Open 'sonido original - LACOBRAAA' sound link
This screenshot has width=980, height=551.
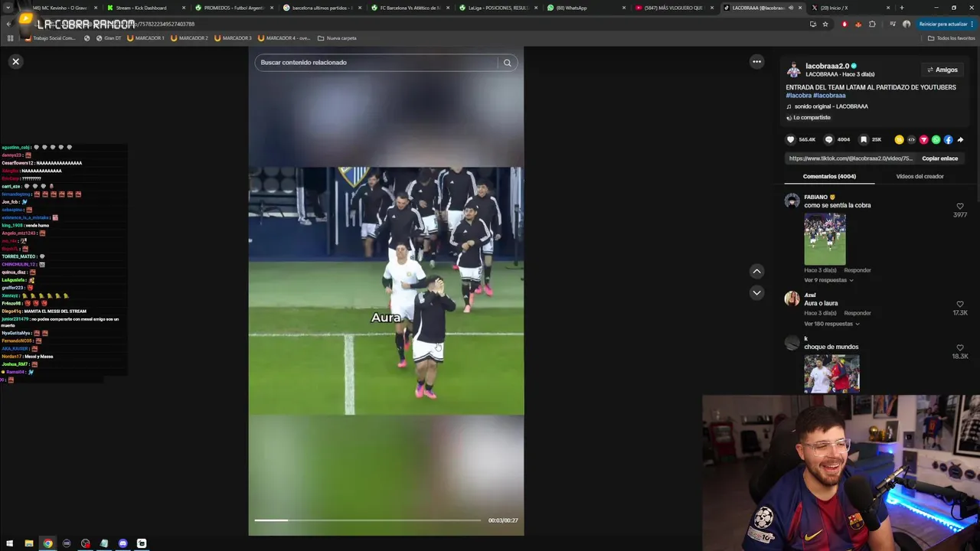coord(831,106)
